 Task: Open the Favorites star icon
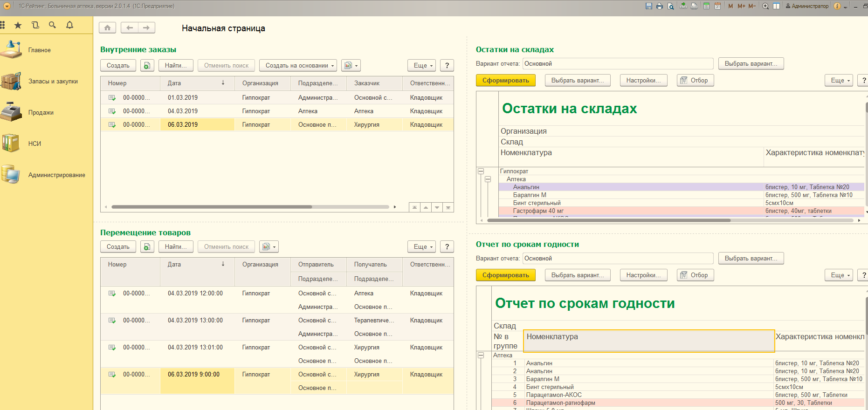click(18, 25)
